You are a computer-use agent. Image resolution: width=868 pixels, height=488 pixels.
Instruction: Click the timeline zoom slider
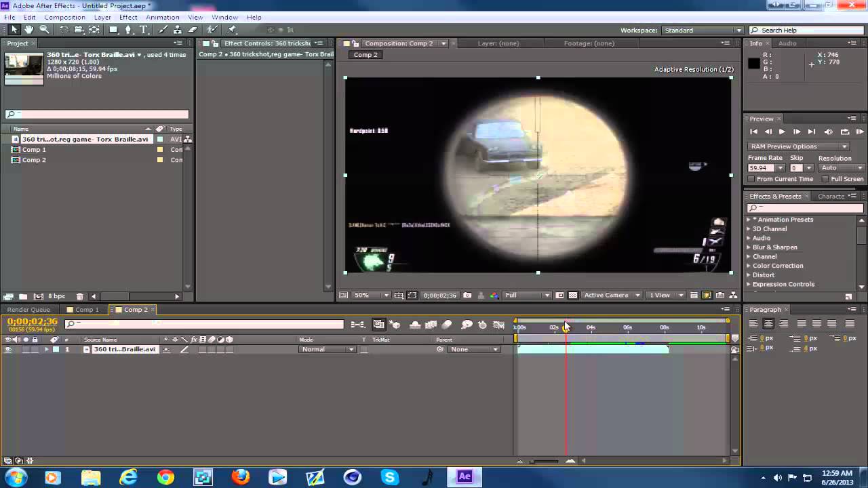(545, 462)
